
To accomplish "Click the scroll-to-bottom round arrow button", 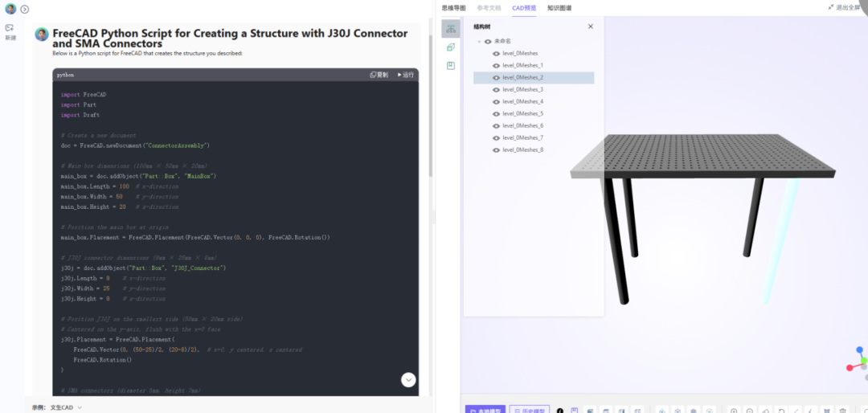I will click(x=408, y=380).
